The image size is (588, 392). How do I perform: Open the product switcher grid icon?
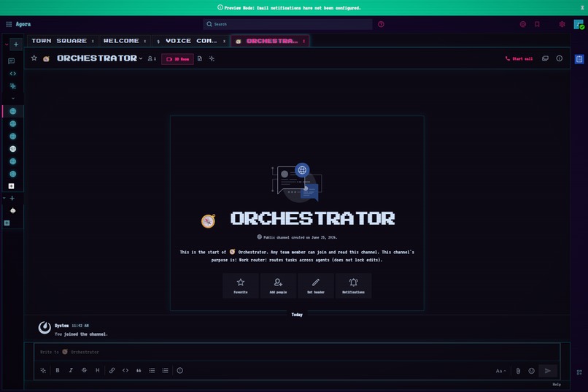tap(9, 24)
